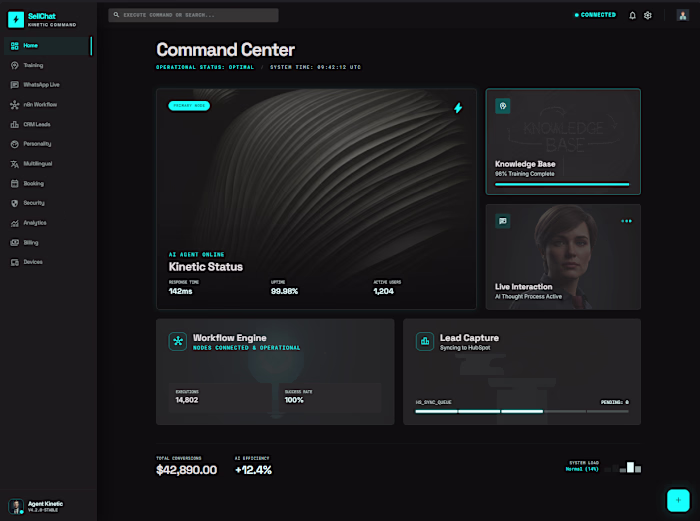Click the Billing money icon
This screenshot has height=521, width=700.
(15, 242)
